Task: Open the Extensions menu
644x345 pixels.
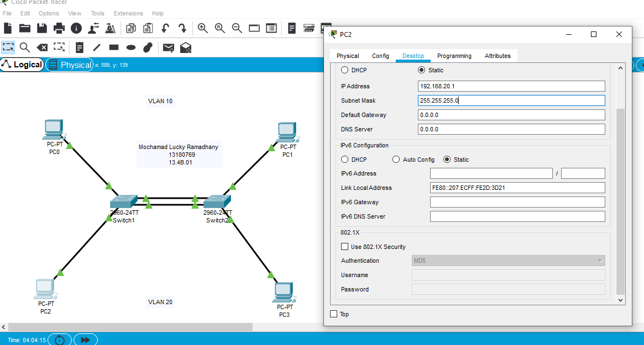Action: coord(128,13)
